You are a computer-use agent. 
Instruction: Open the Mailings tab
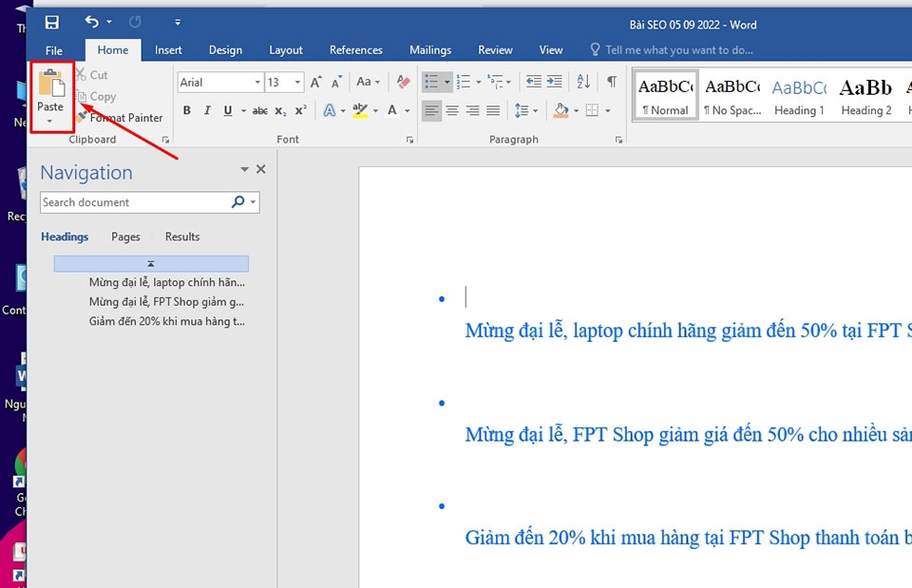click(x=430, y=50)
